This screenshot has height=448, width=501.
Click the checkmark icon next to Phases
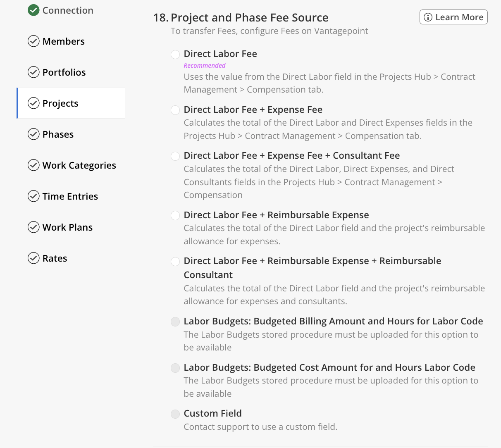(33, 134)
